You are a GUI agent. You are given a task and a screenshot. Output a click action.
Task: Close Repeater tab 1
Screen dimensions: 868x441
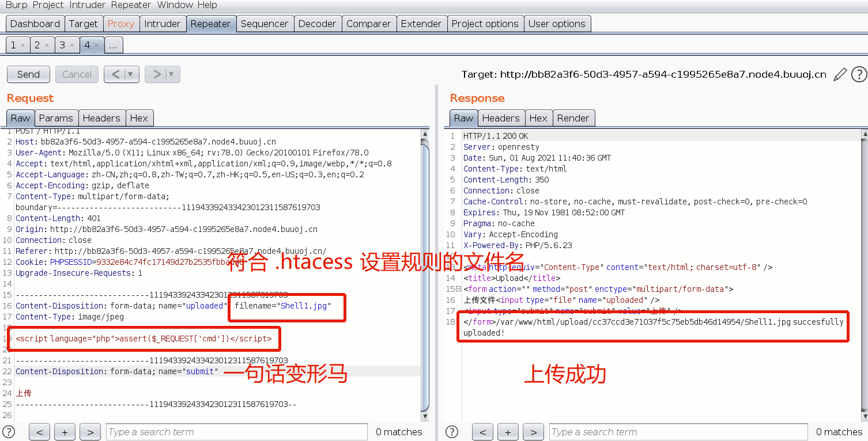tap(22, 45)
